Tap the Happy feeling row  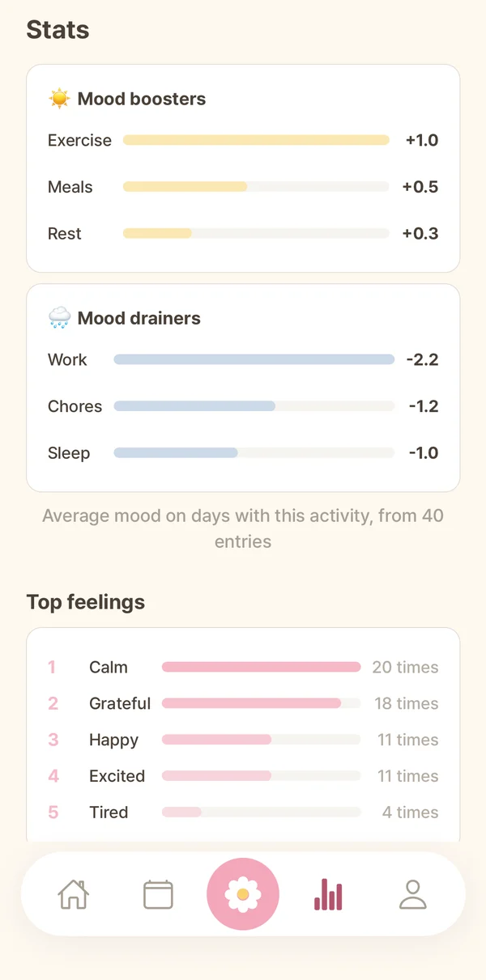tap(243, 740)
